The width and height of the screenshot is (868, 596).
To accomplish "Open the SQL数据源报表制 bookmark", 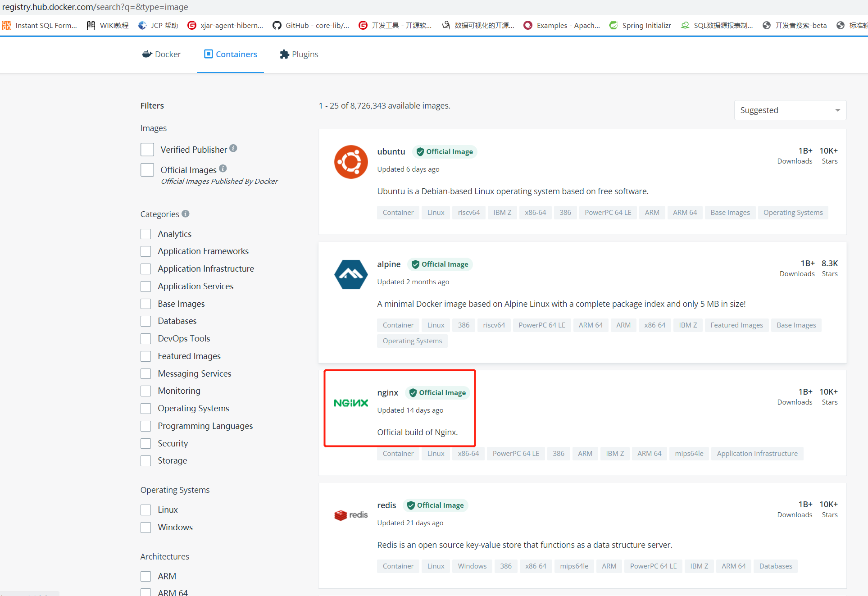I will [x=717, y=25].
